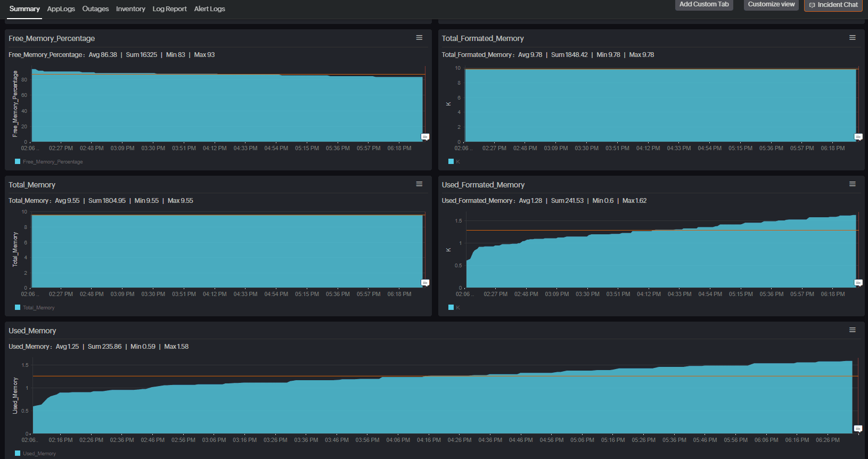Open the Used_Memory chart hamburger menu
This screenshot has height=459, width=868.
pos(853,330)
